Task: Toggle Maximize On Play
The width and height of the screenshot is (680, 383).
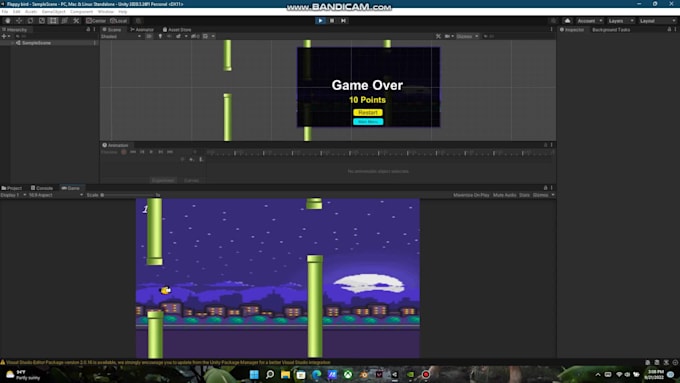Action: pyautogui.click(x=471, y=195)
